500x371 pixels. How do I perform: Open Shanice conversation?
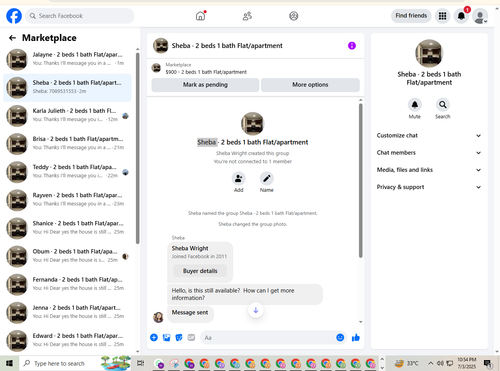(67, 228)
